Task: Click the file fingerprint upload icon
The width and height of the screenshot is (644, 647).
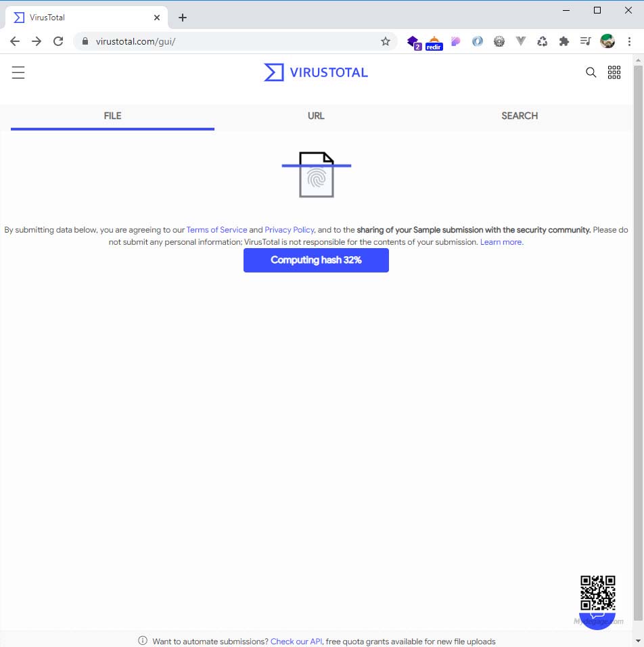Action: 316,174
